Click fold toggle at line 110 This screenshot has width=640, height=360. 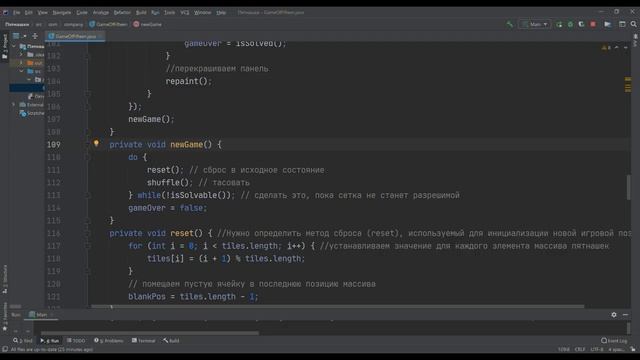click(88, 157)
